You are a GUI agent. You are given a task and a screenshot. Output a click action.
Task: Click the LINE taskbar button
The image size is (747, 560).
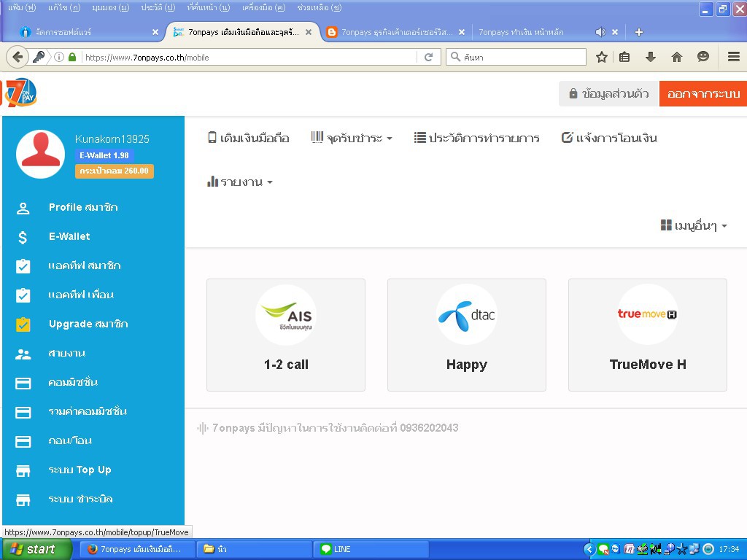(x=371, y=549)
